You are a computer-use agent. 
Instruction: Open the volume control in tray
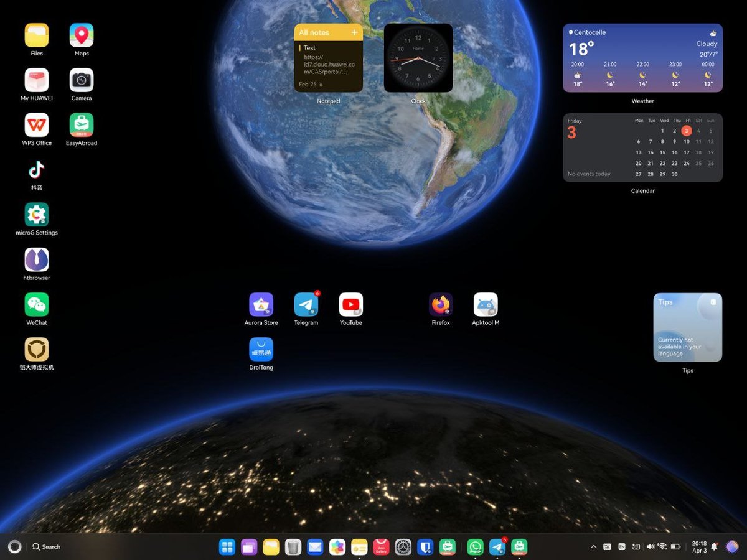click(x=651, y=547)
